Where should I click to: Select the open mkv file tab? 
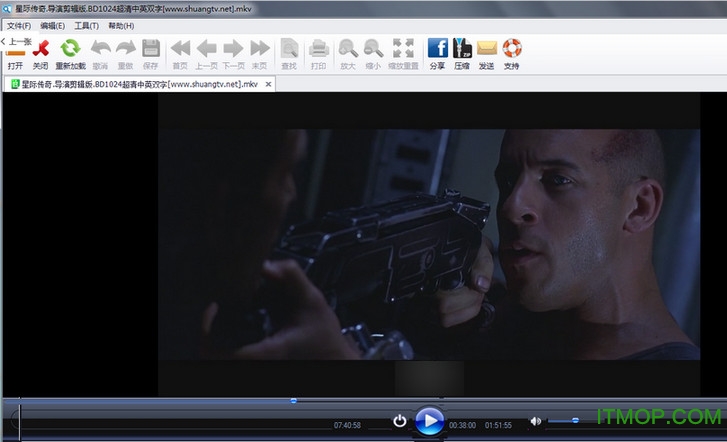140,84
